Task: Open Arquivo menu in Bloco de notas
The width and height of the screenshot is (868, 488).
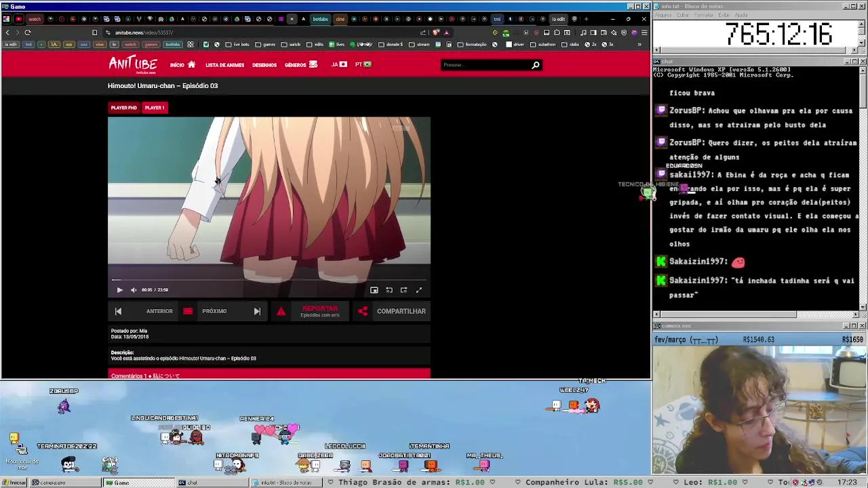Action: 663,15
